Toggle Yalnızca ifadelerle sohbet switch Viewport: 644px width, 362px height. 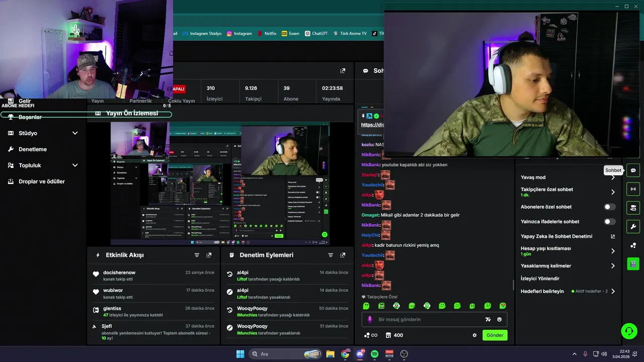pos(609,222)
